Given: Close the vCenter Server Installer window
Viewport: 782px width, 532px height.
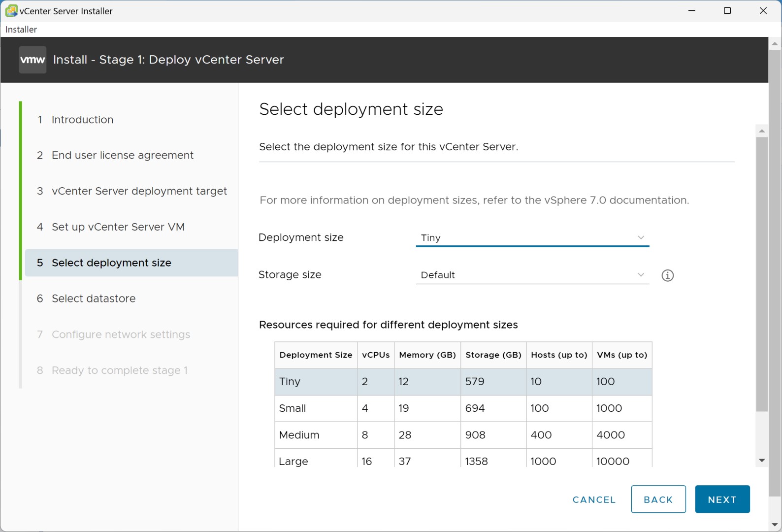Looking at the screenshot, I should 763,11.
